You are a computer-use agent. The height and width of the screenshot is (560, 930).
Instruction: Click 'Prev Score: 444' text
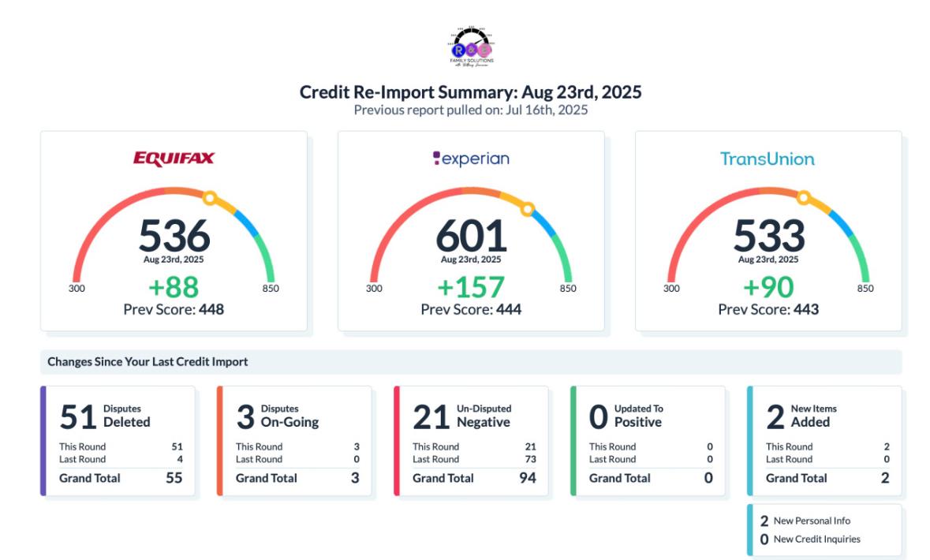coord(471,310)
